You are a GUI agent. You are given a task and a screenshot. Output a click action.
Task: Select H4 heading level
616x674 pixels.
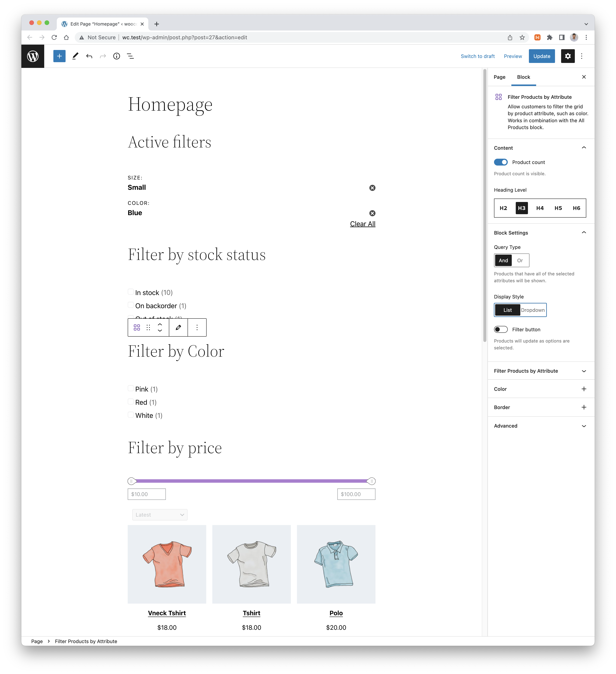(540, 208)
